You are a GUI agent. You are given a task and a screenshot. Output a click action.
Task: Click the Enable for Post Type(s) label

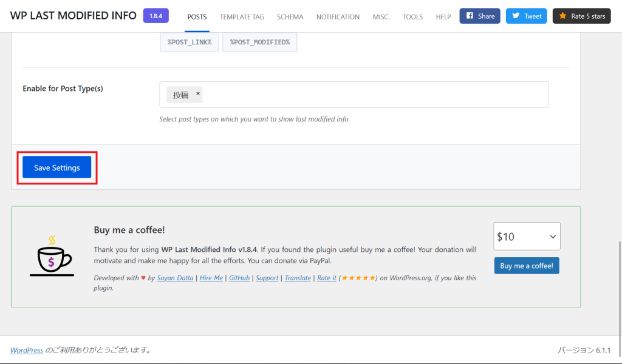(x=63, y=89)
